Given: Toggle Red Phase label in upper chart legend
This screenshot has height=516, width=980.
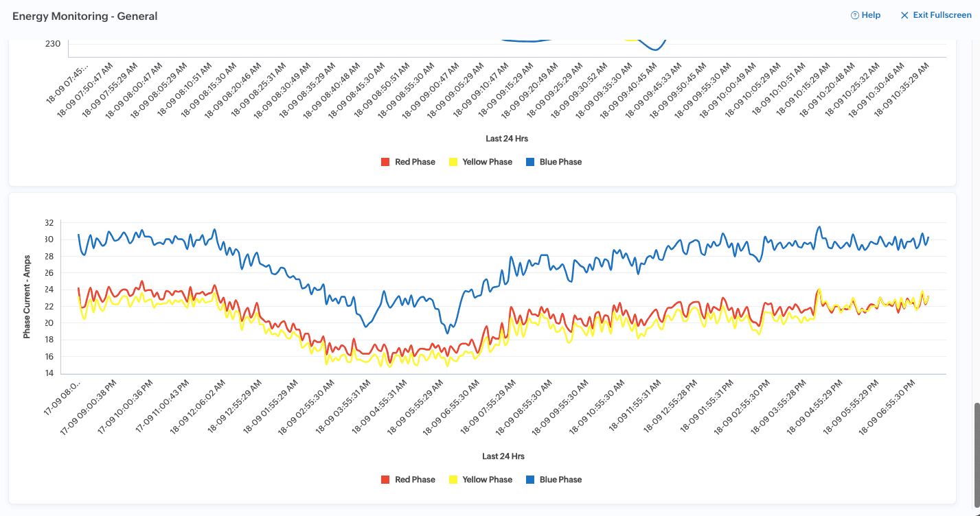Looking at the screenshot, I should [x=415, y=162].
